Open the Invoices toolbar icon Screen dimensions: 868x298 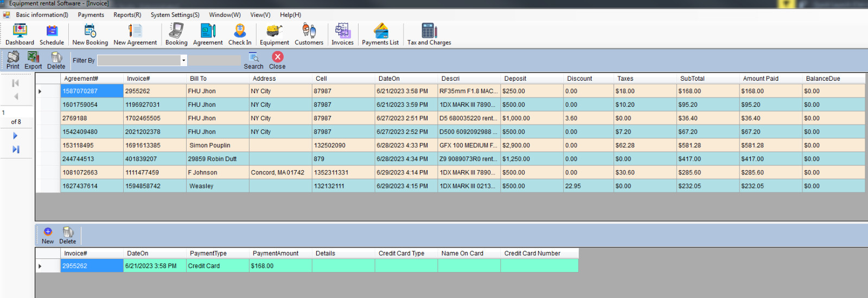click(x=342, y=35)
